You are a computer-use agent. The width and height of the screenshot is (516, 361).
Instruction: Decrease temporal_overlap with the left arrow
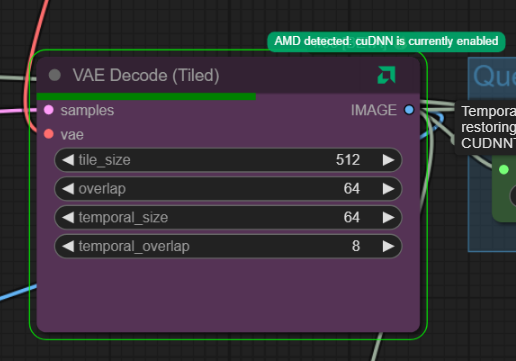tap(68, 246)
